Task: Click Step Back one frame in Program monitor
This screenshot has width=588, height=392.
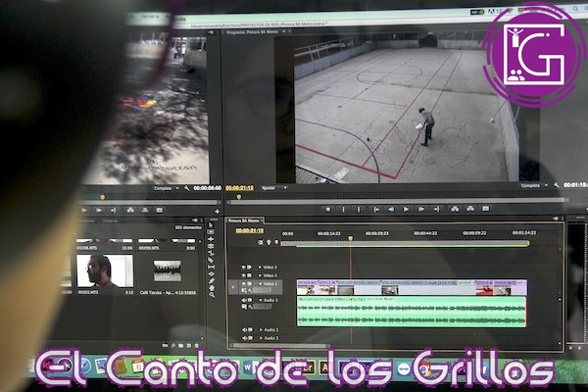Action: (390, 209)
